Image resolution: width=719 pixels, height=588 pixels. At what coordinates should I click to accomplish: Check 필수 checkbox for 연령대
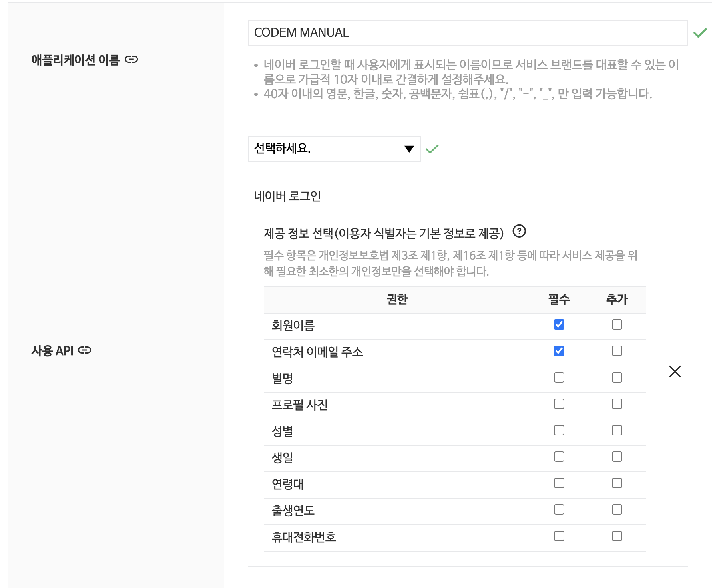click(559, 483)
